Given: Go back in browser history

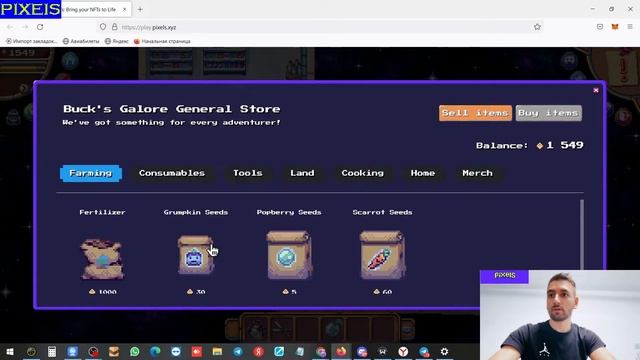Looking at the screenshot, I should click(9, 27).
